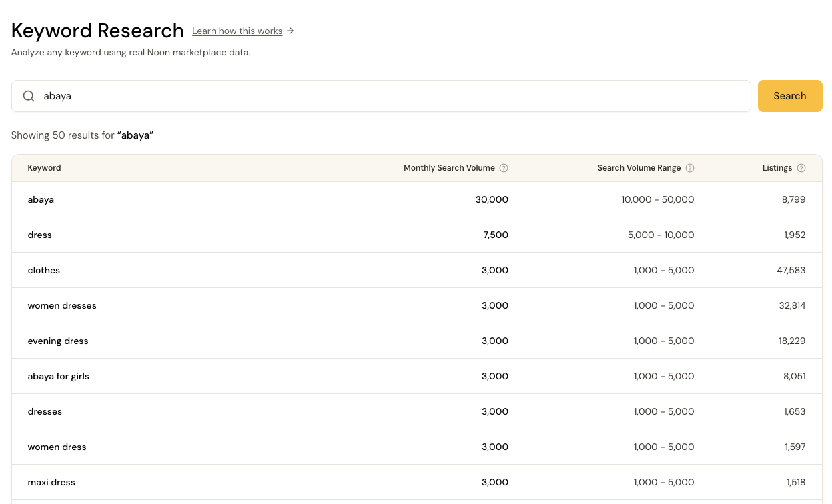Screen dimensions: 832x504
Task: Select the women dresses keyword
Action: click(x=62, y=305)
